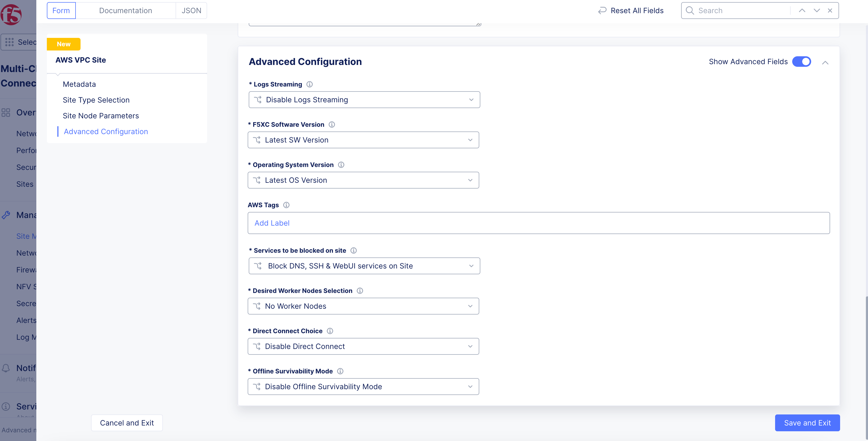
Task: Collapse the Advanced Configuration section
Action: click(825, 63)
